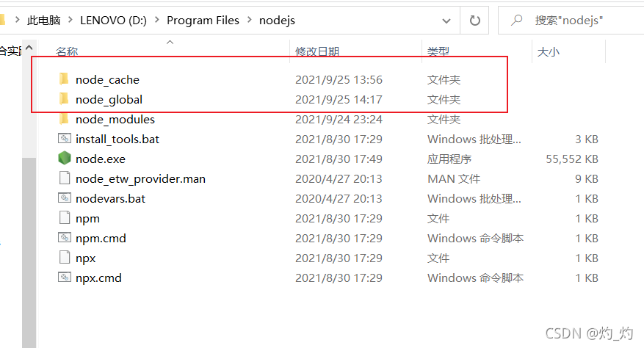Click the install_tools.bat file icon

(x=65, y=139)
